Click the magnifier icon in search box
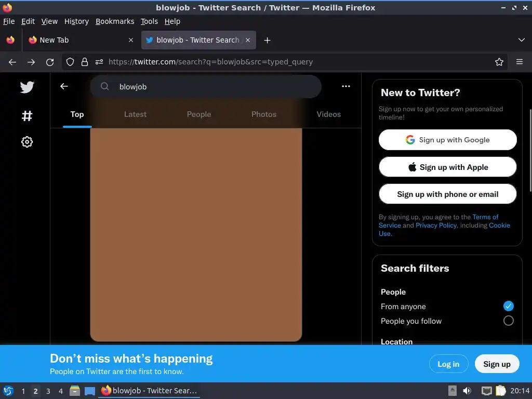 [105, 87]
